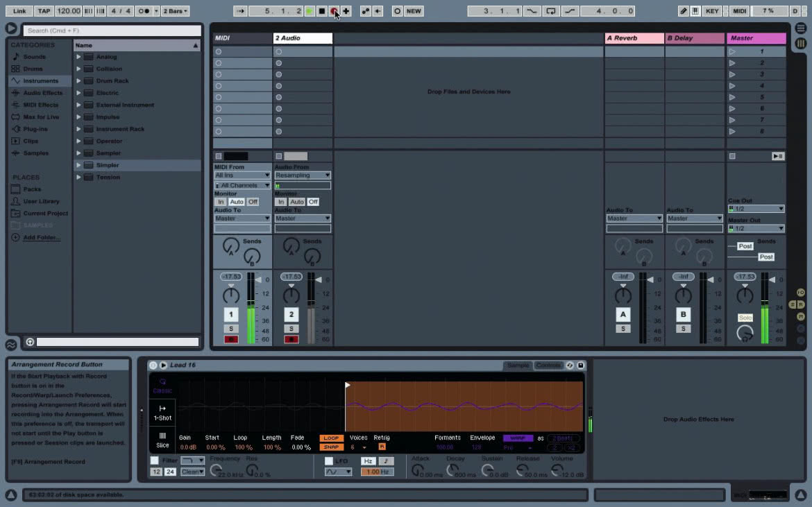
Task: Click the green Play button in the transport
Action: (310, 11)
